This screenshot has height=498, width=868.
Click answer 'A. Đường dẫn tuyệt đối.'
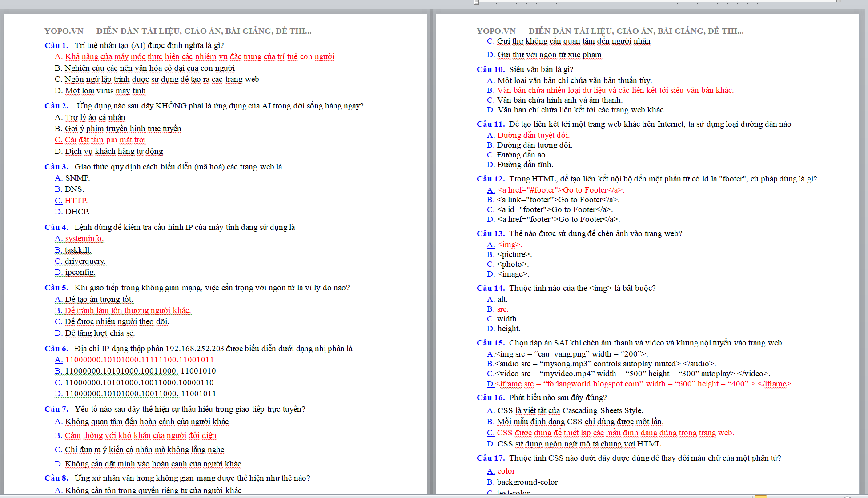[x=528, y=135]
